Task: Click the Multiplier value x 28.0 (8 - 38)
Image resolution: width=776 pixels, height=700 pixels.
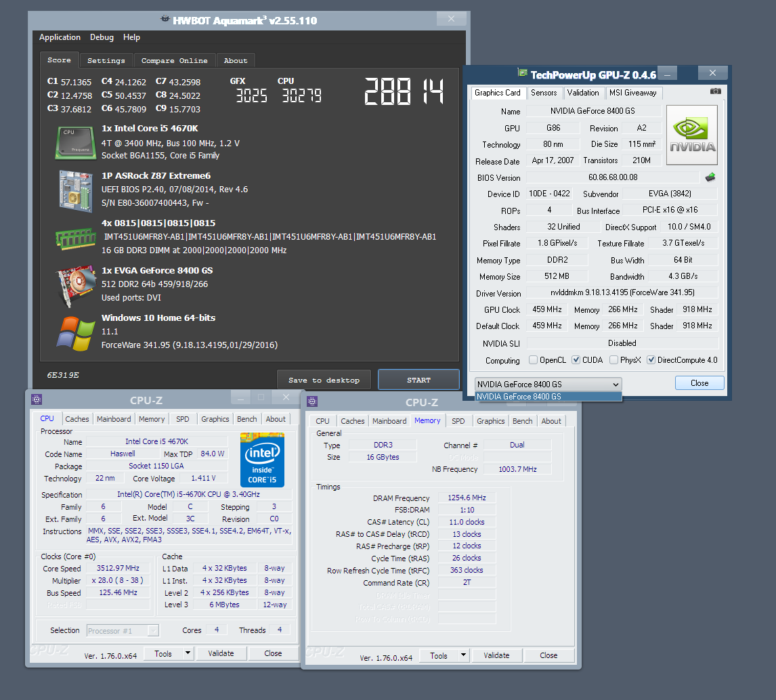Action: 118,580
